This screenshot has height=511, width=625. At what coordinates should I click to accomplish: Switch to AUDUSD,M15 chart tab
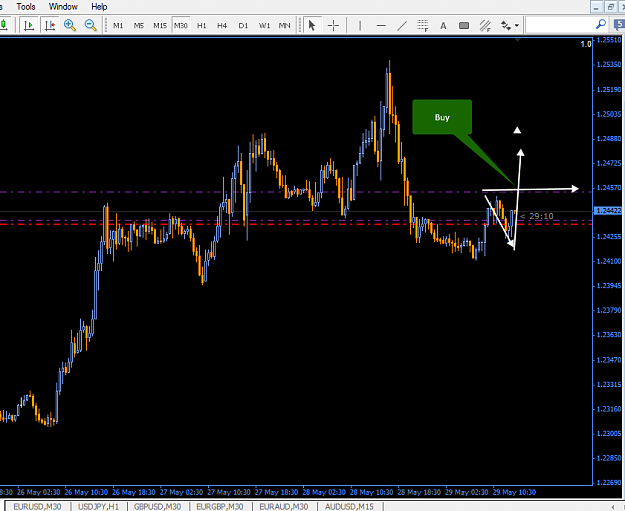coord(349,506)
